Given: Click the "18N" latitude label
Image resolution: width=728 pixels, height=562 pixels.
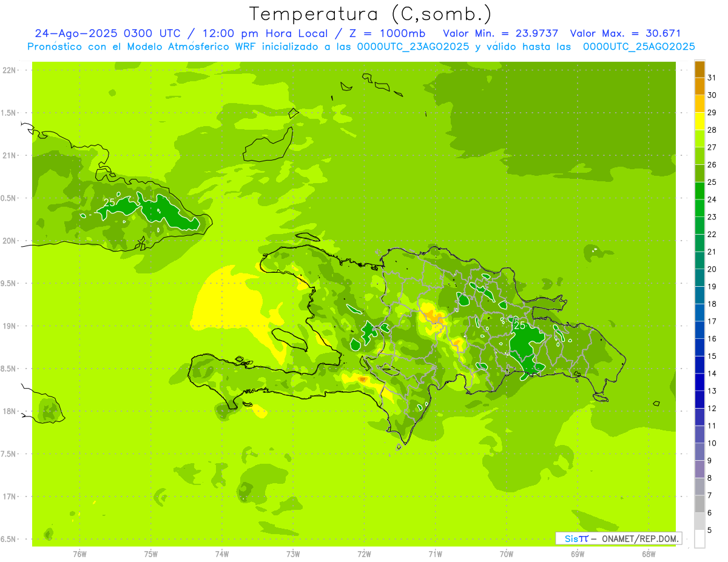Looking at the screenshot, I should tap(9, 411).
